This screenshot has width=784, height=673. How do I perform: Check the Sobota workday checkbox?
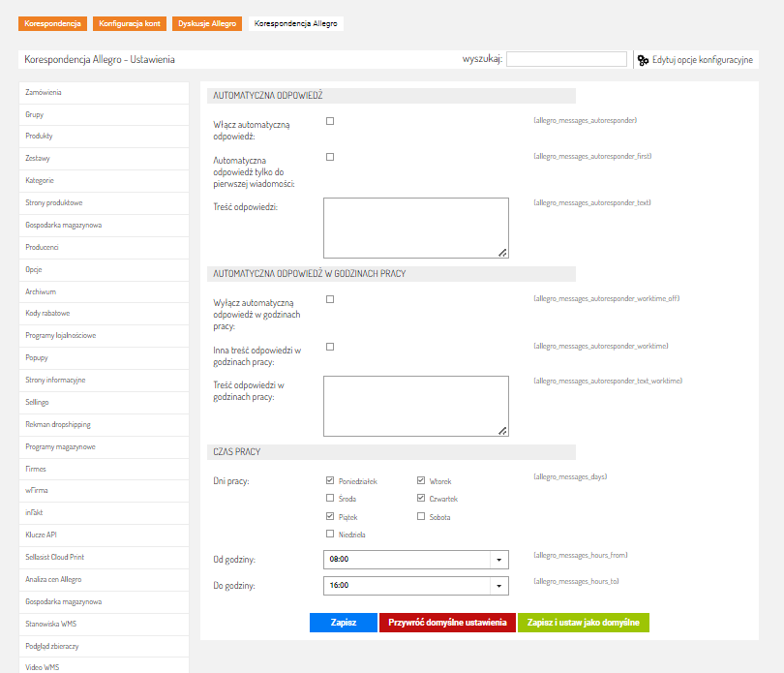[x=421, y=516]
